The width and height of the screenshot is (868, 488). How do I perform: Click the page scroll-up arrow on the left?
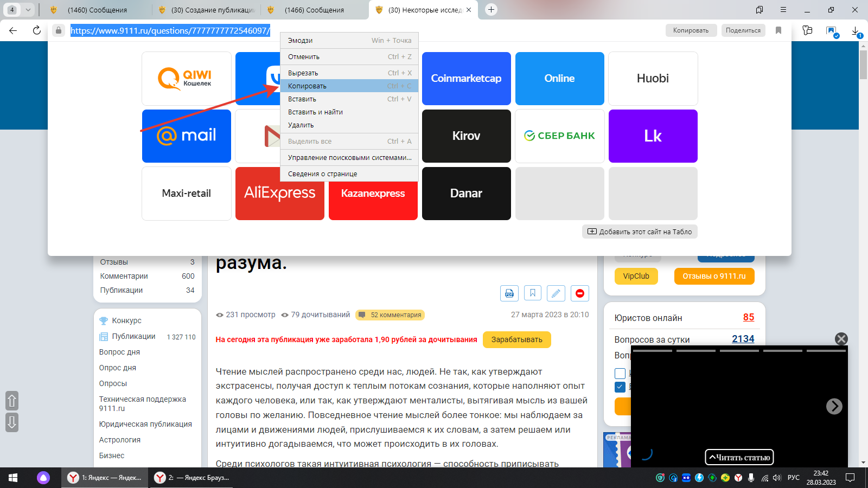point(12,401)
